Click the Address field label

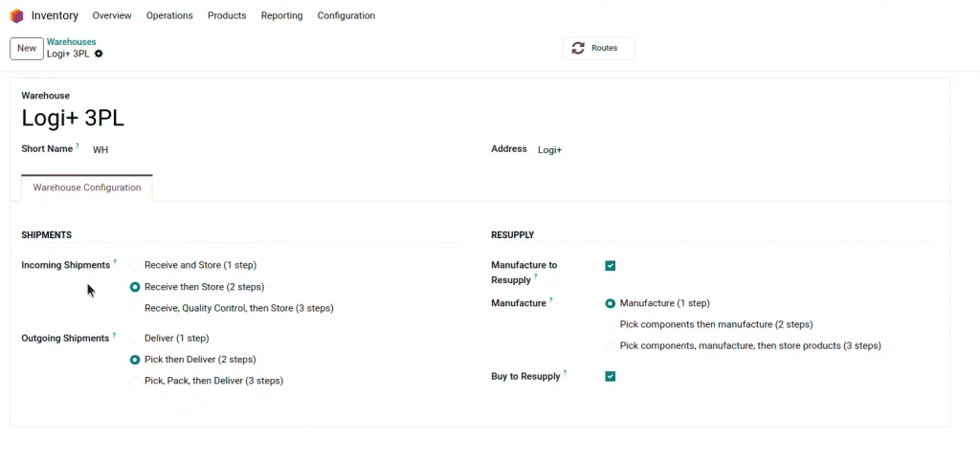[509, 149]
